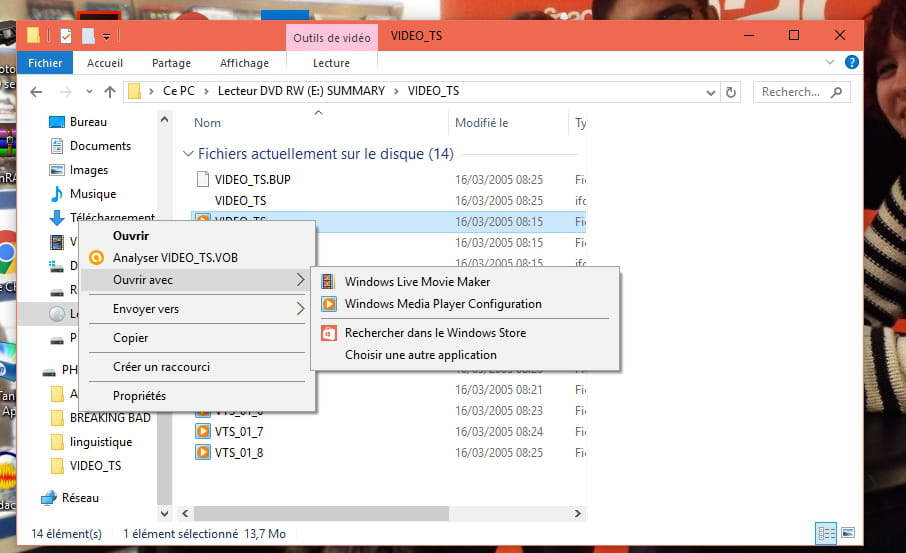Refresh the current folder view
The height and width of the screenshot is (553, 906).
point(731,92)
